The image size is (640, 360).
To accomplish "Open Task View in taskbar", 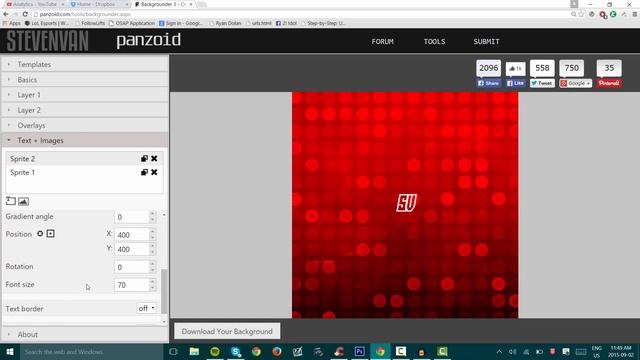I will click(173, 351).
